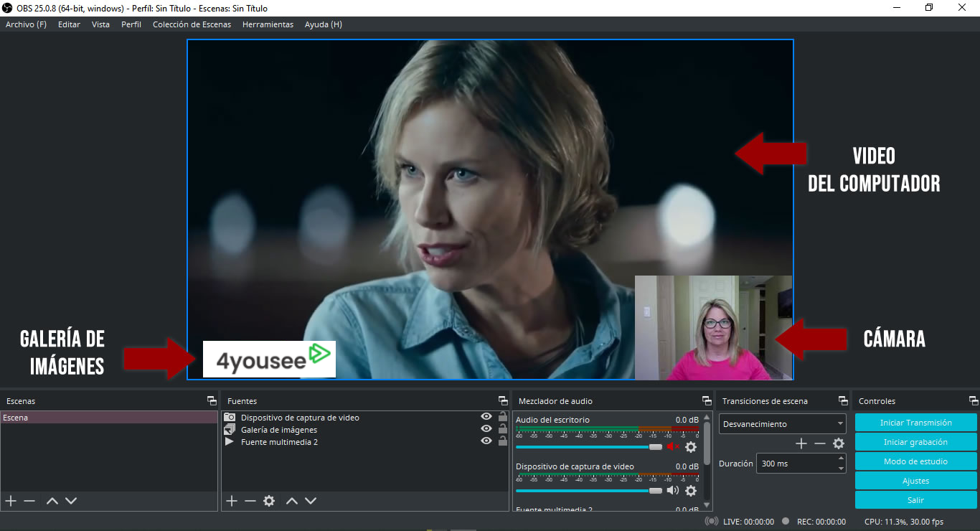Open Archivo (F) menu
This screenshot has height=531, width=980.
(26, 24)
